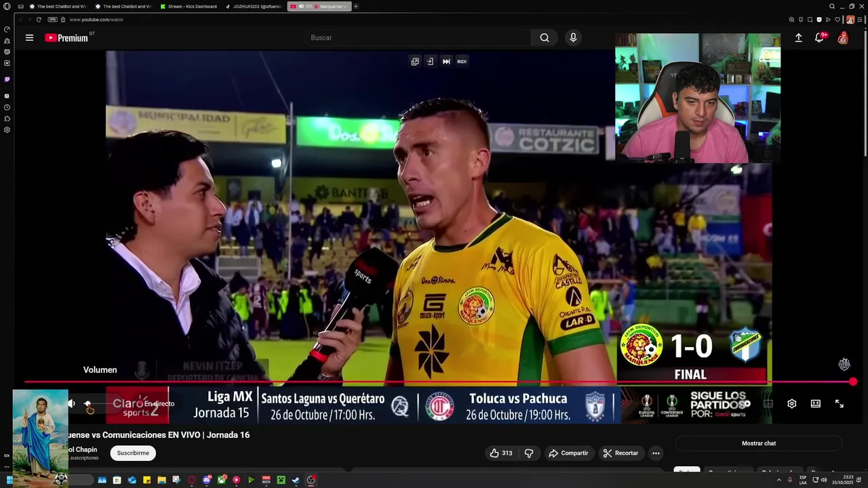Open notifications bell showing 9+
The height and width of the screenshot is (488, 868).
coord(819,38)
